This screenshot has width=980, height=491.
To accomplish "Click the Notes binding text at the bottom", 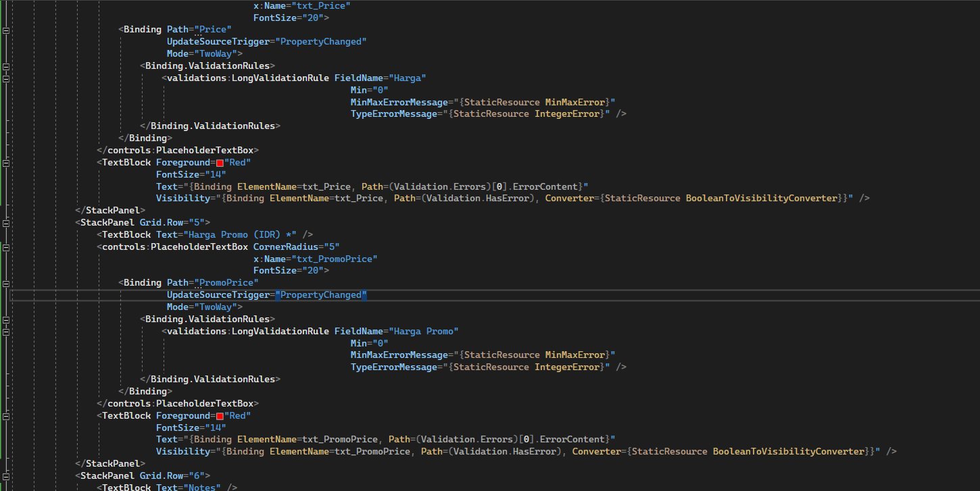I will point(201,487).
